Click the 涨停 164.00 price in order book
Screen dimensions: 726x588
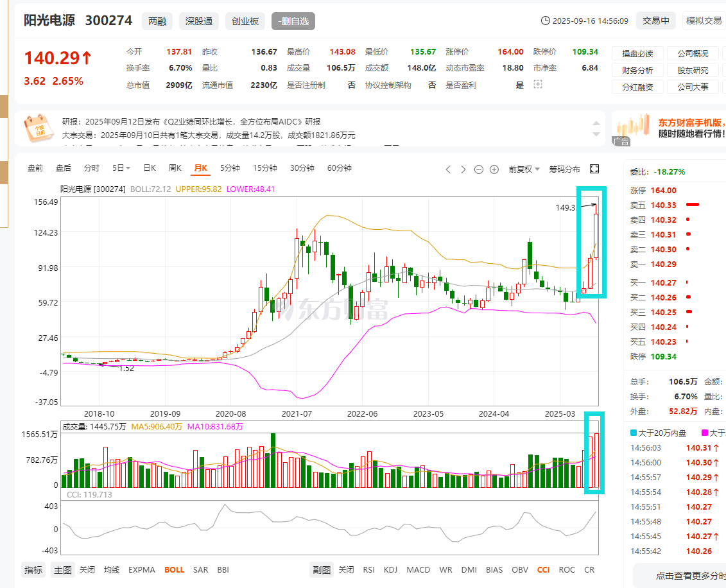664,190
